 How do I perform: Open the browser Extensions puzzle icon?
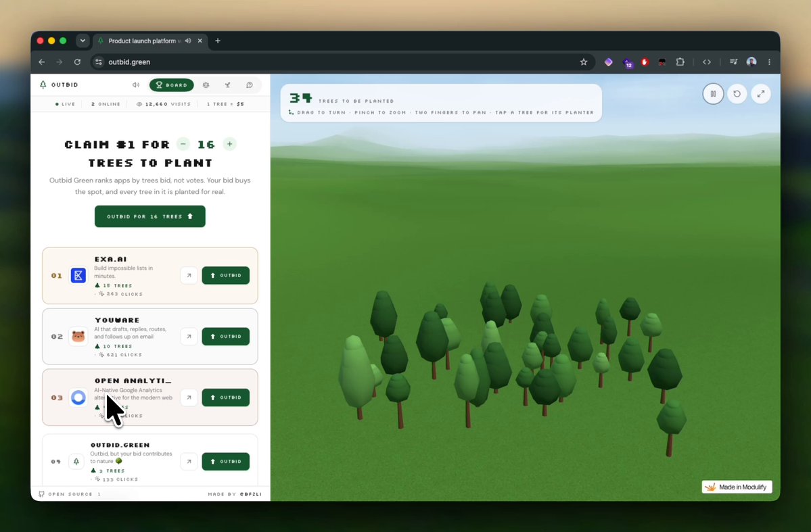tap(680, 62)
